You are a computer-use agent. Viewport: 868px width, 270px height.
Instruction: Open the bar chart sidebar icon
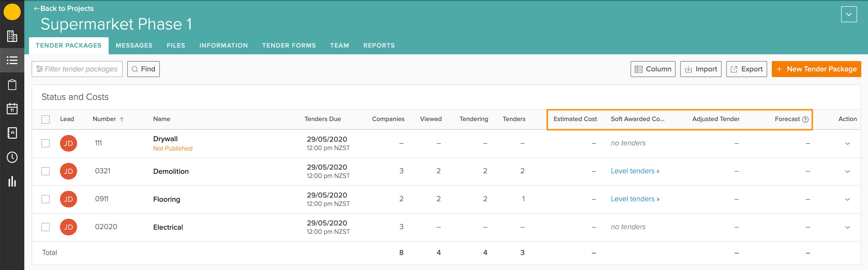[12, 181]
